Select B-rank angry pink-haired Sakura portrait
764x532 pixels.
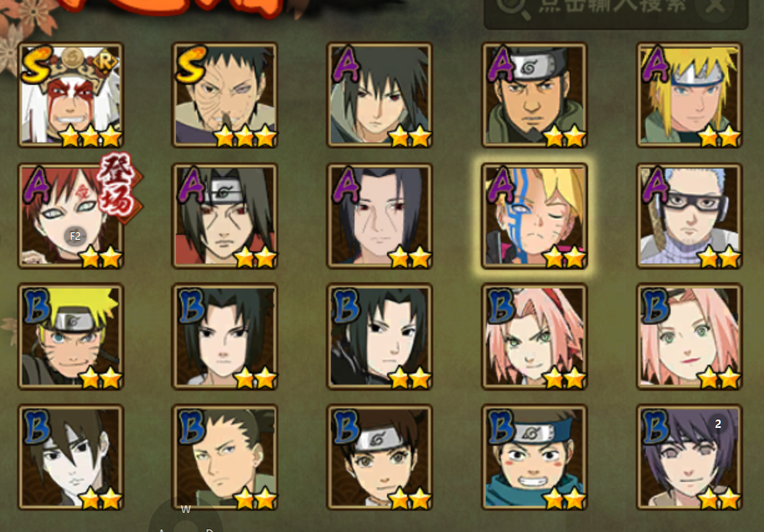point(535,336)
